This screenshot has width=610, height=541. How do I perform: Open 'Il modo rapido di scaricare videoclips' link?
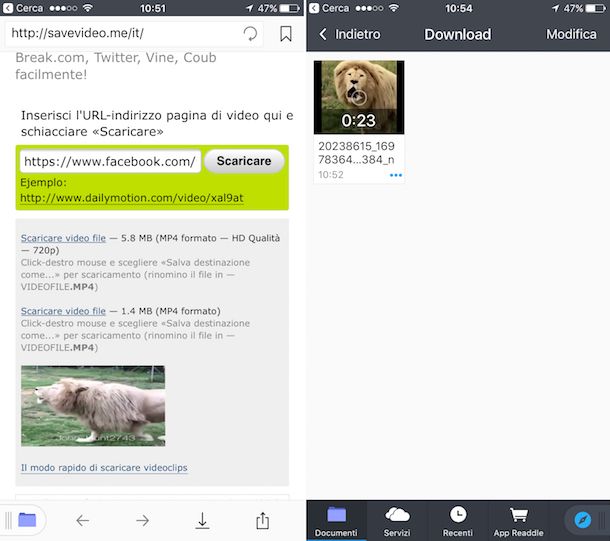(104, 467)
